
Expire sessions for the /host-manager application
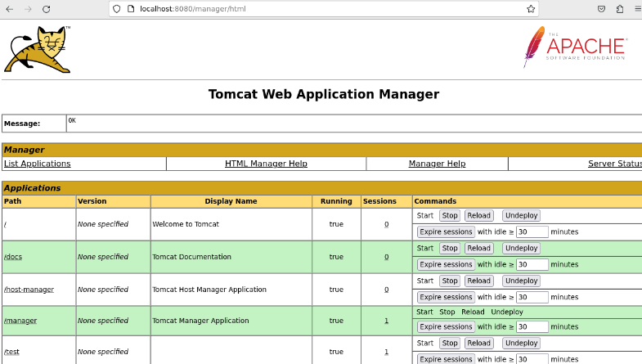click(x=446, y=297)
